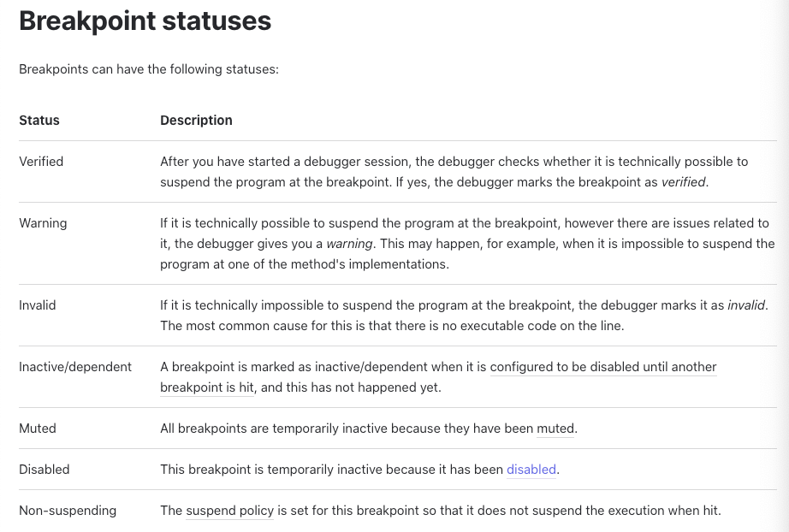
Task: Click the "Non-suspending" status cell
Action: tap(68, 511)
